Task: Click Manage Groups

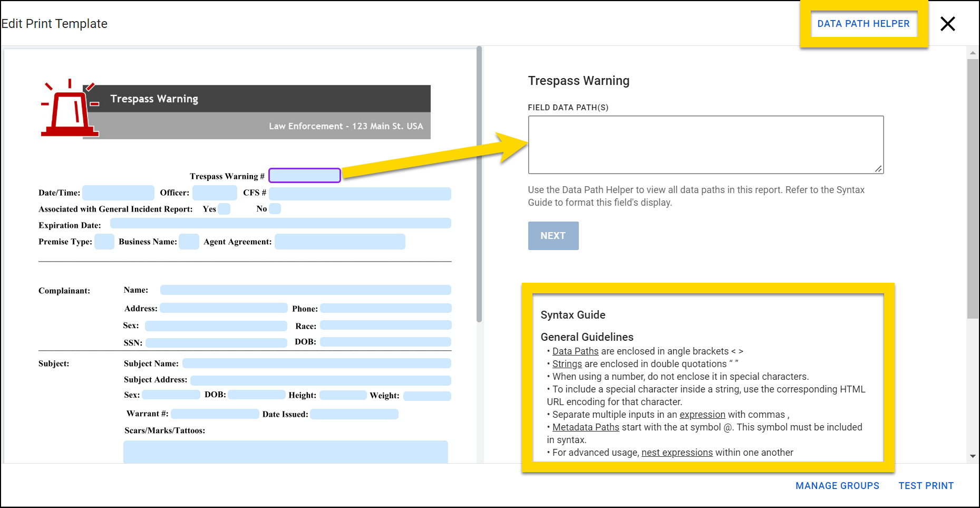Action: (x=838, y=485)
